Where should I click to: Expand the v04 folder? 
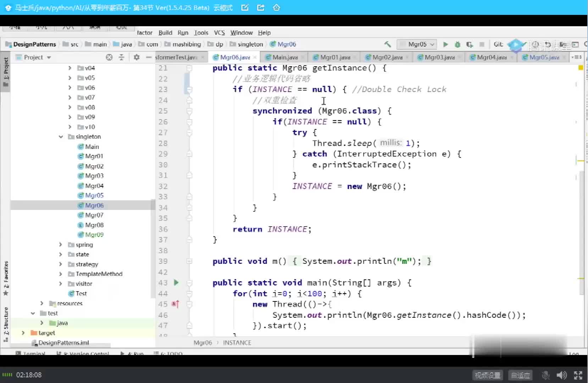tap(70, 68)
